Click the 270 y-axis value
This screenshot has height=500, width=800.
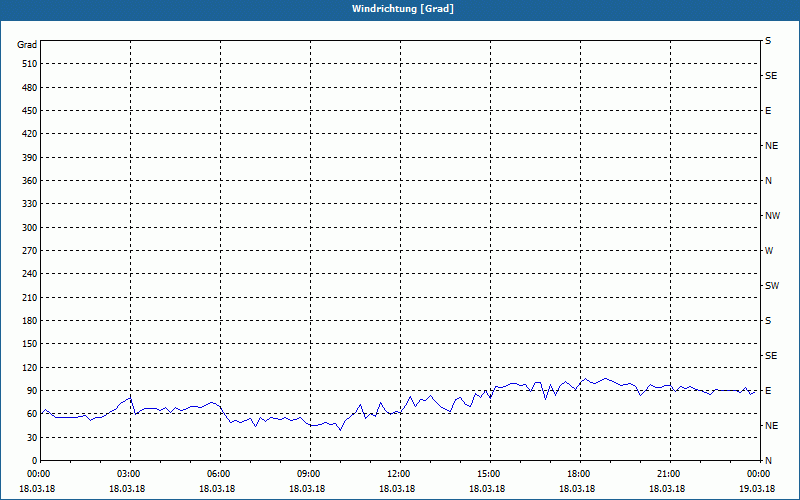click(x=30, y=251)
